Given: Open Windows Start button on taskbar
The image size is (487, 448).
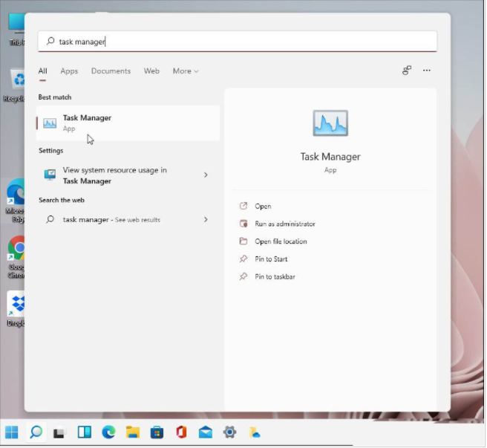Looking at the screenshot, I should [x=12, y=432].
